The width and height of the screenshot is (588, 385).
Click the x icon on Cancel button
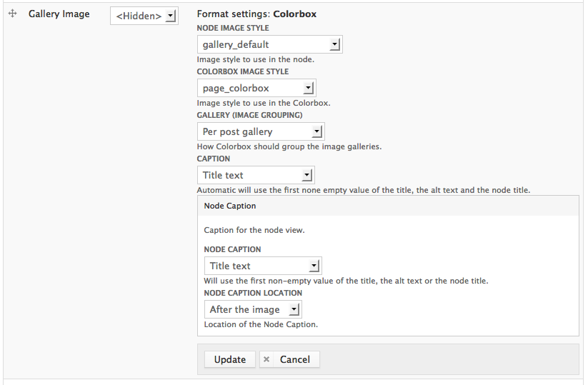266,359
